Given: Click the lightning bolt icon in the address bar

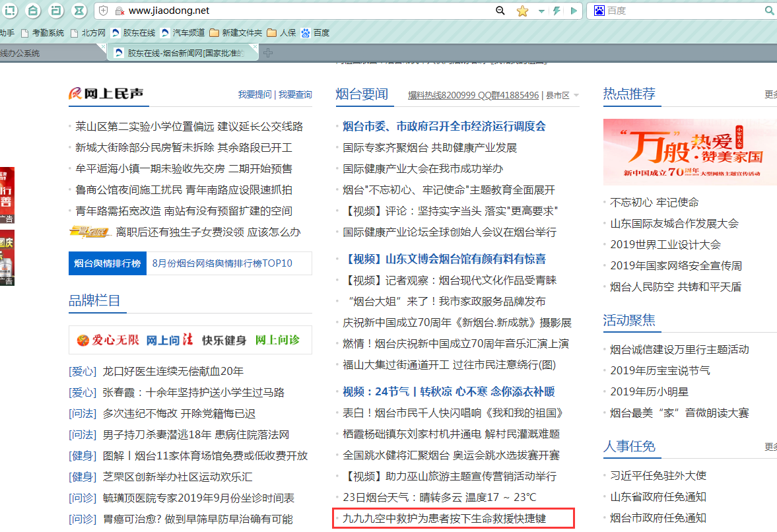Looking at the screenshot, I should (x=557, y=11).
